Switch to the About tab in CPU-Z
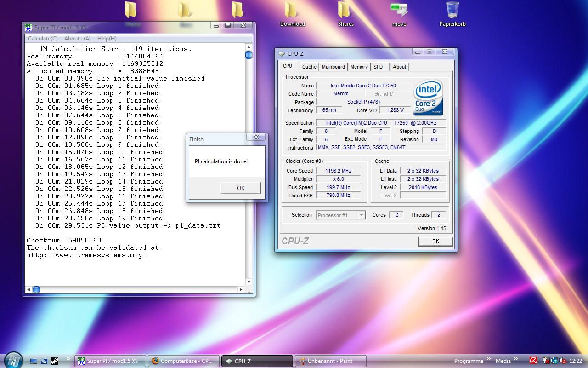 click(x=399, y=67)
